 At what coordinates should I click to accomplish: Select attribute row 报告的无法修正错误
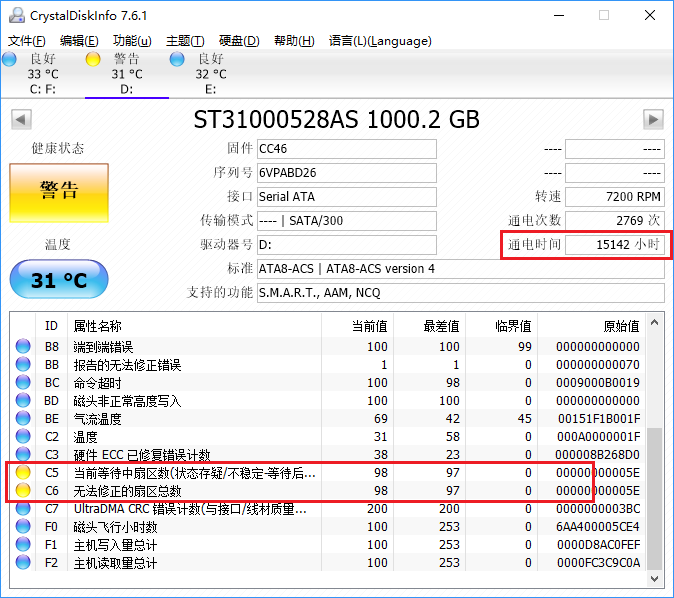pyautogui.click(x=328, y=365)
